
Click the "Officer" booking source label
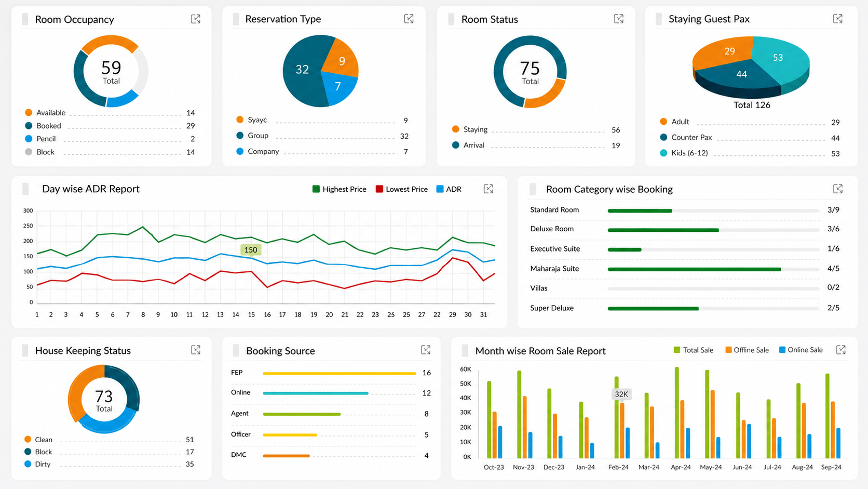pos(241,434)
